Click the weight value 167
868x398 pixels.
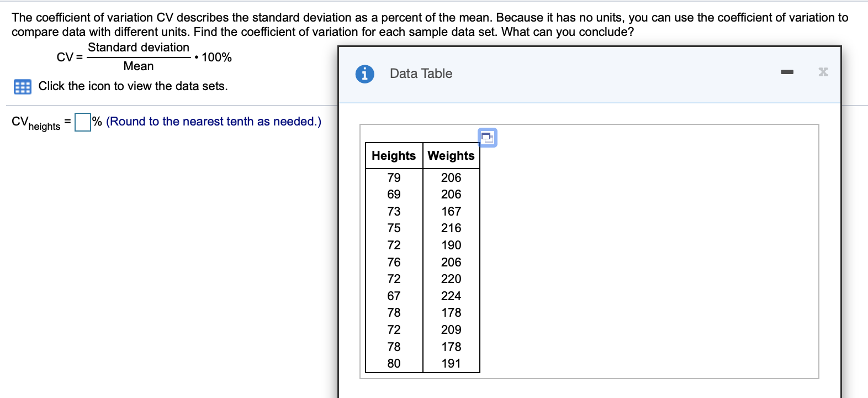click(451, 212)
